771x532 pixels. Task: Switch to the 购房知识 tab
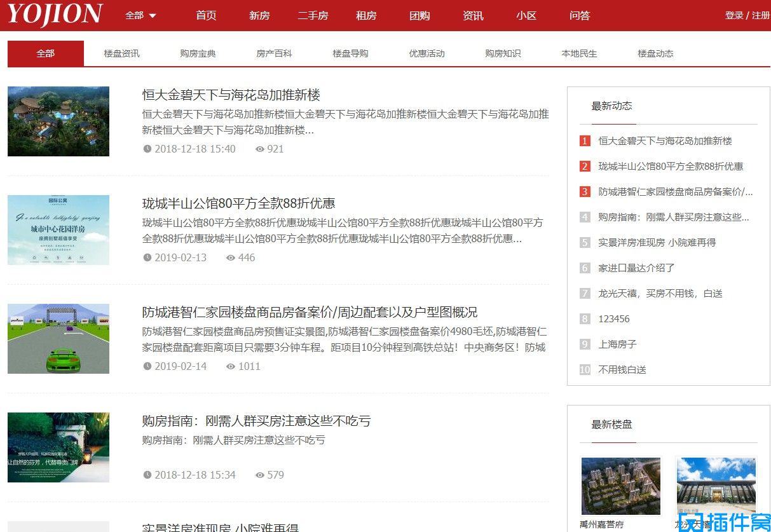[503, 53]
